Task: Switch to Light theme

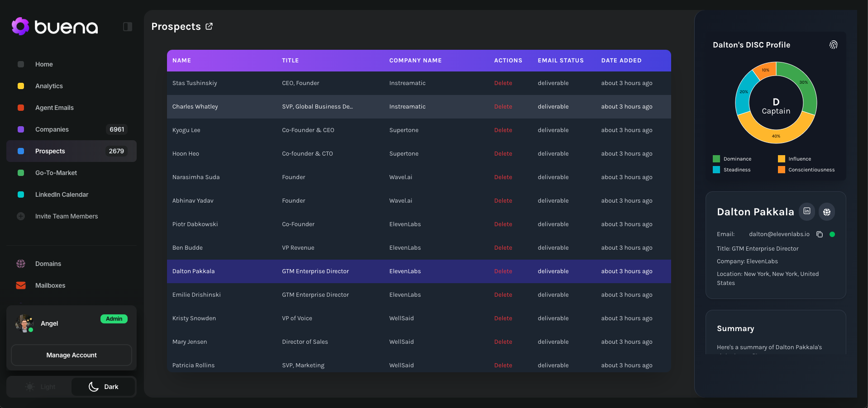Action: point(39,387)
